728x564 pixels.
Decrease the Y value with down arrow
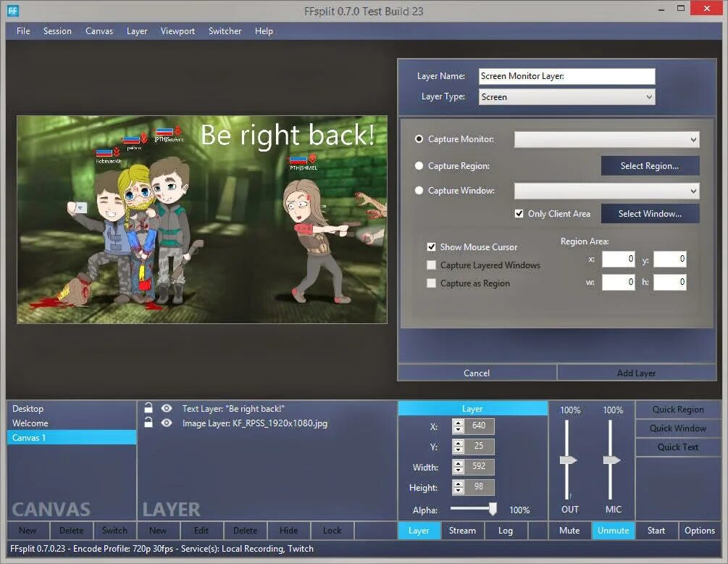point(459,449)
